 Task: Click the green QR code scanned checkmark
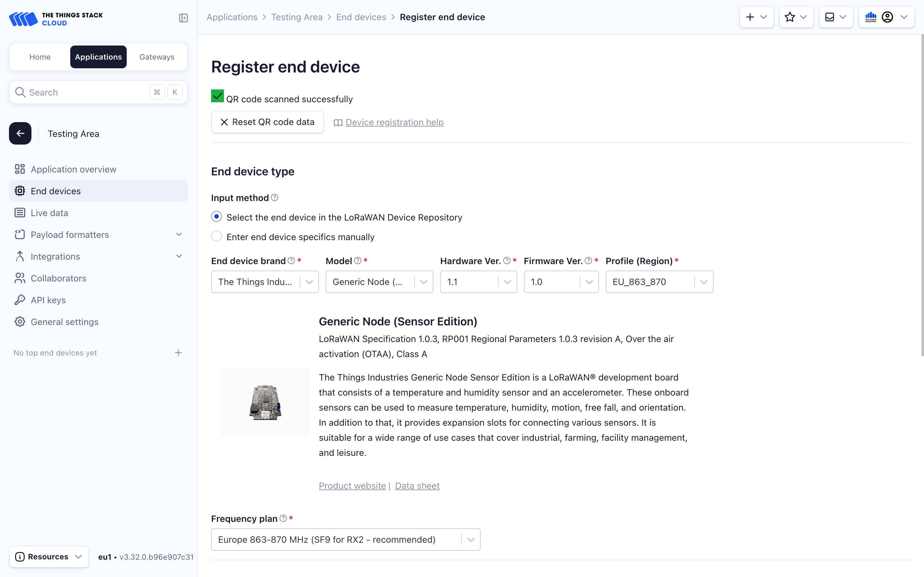point(218,96)
